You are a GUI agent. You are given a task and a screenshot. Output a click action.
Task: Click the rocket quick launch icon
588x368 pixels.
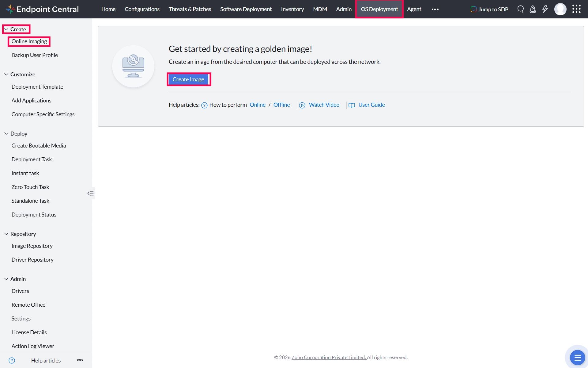[x=533, y=9]
